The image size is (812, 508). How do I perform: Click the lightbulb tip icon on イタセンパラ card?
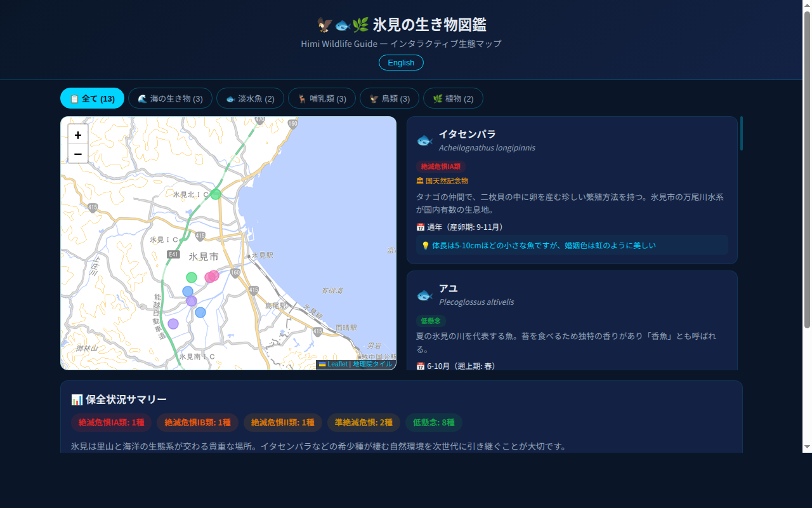pos(425,244)
